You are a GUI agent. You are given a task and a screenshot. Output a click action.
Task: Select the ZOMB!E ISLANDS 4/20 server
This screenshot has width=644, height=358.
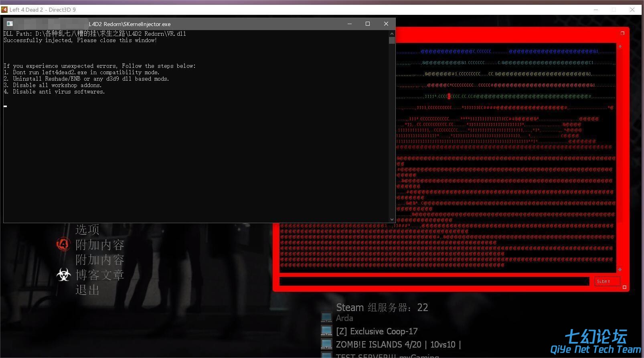pos(398,345)
